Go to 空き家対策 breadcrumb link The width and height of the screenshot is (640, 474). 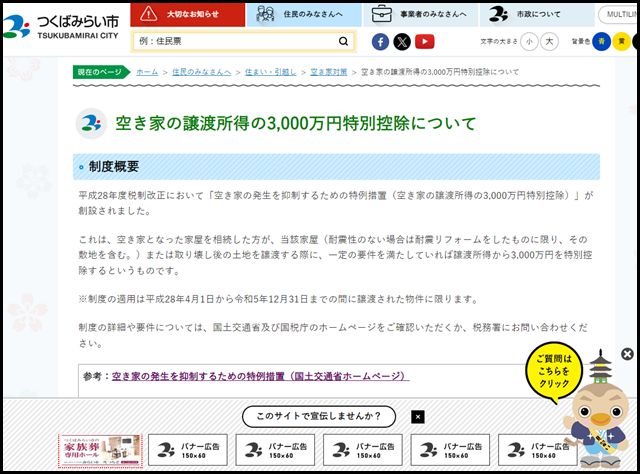[329, 72]
